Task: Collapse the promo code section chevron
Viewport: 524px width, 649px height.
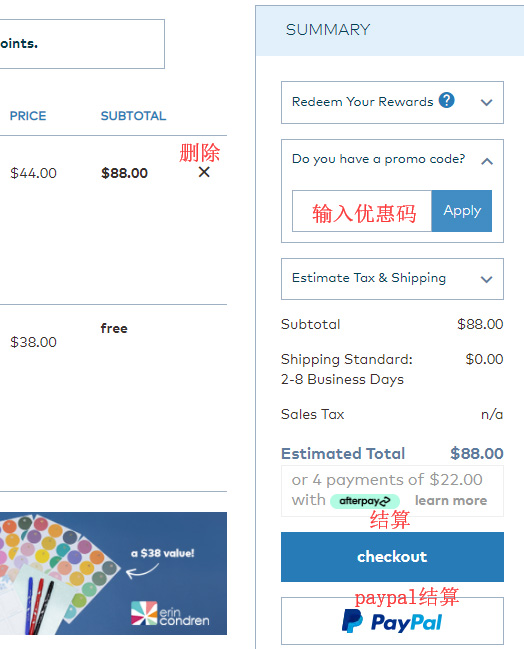Action: coord(487,161)
